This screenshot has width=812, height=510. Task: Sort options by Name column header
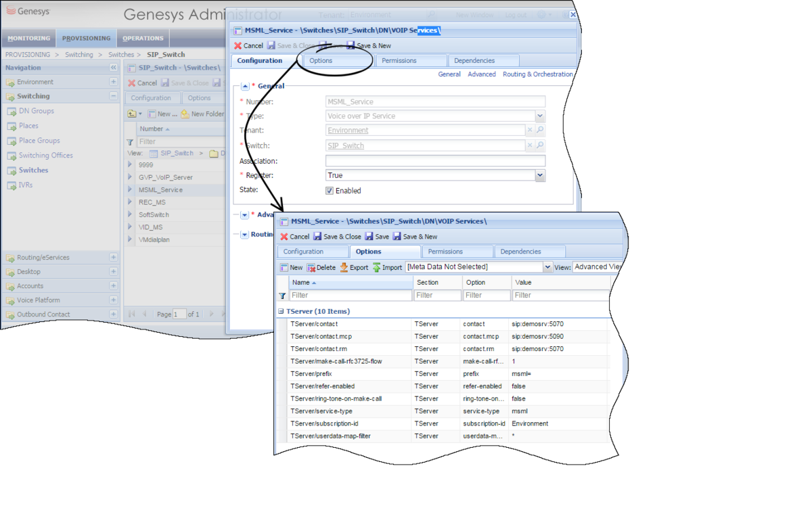pyautogui.click(x=351, y=283)
